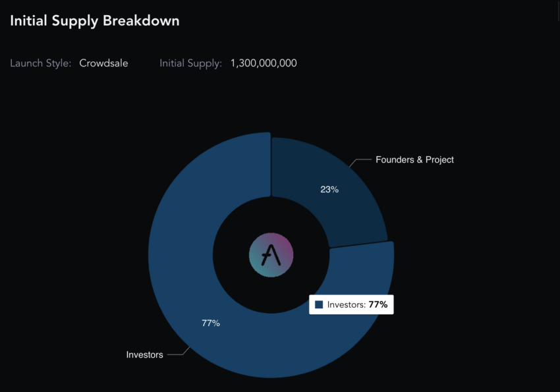Click the 1,300,000,000 initial supply value
This screenshot has width=560, height=392.
click(264, 63)
